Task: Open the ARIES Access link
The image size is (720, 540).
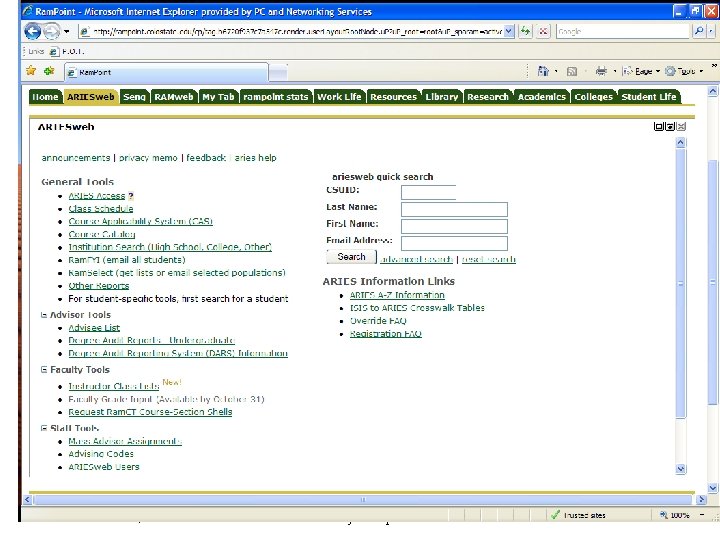Action: [96, 196]
